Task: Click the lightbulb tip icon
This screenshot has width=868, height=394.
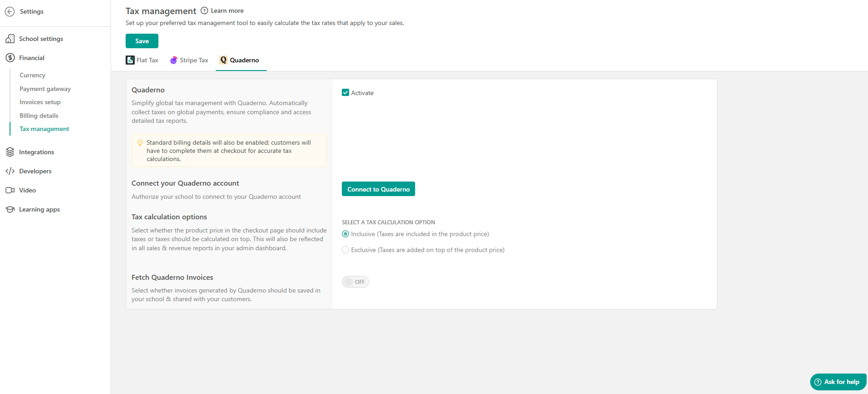Action: 140,142
